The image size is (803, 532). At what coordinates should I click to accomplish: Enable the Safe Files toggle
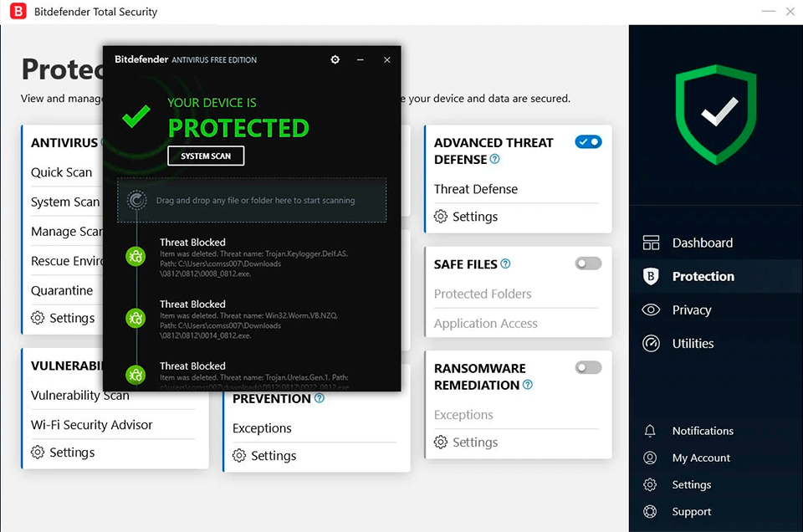[x=588, y=263]
